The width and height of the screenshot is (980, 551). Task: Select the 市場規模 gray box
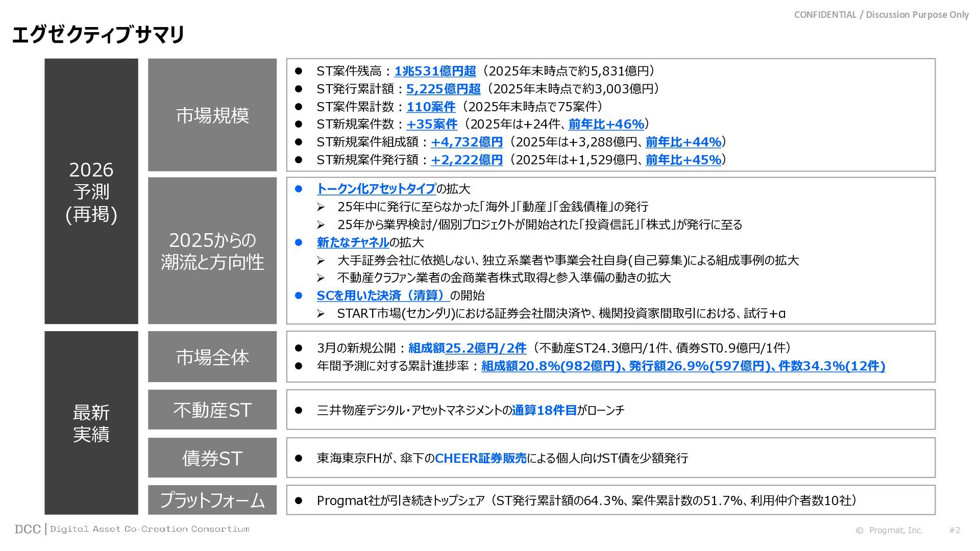pyautogui.click(x=212, y=115)
